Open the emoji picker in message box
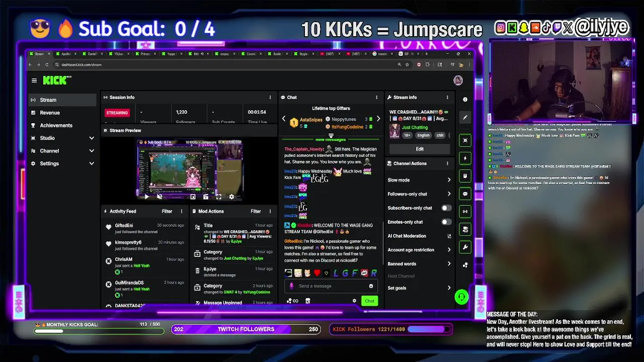 371,286
